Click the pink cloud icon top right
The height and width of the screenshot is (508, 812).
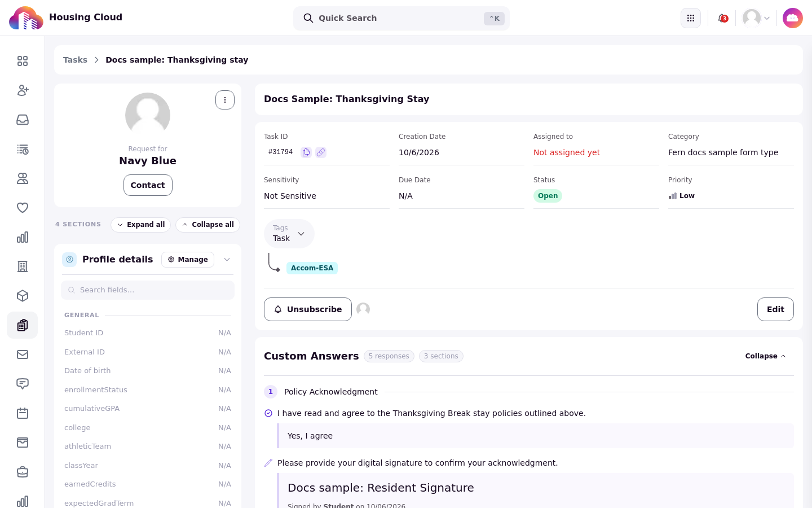(793, 18)
